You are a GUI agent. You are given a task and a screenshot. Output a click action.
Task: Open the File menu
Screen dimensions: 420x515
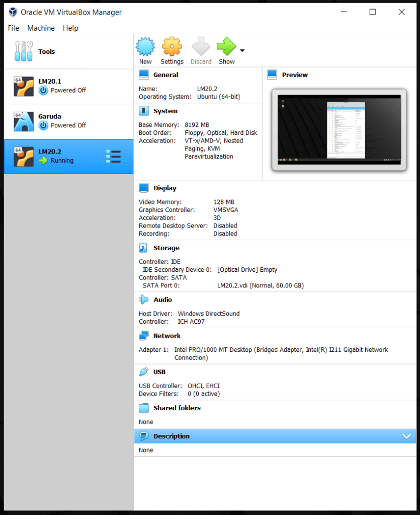click(14, 28)
